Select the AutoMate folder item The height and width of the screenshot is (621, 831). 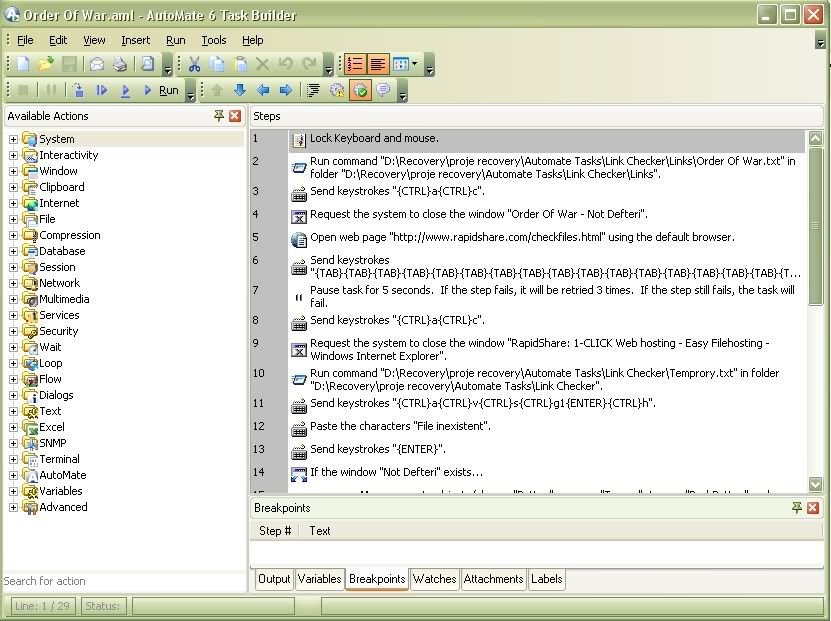pos(63,475)
